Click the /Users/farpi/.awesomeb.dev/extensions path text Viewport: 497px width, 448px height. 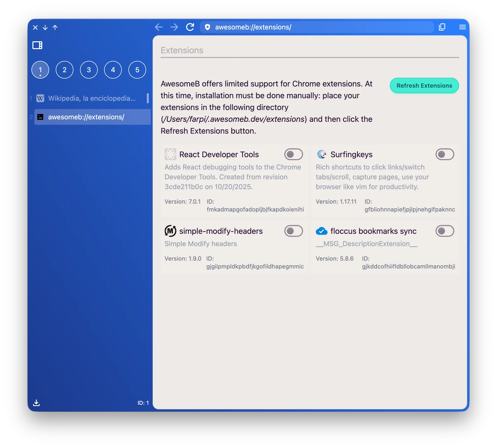click(234, 119)
